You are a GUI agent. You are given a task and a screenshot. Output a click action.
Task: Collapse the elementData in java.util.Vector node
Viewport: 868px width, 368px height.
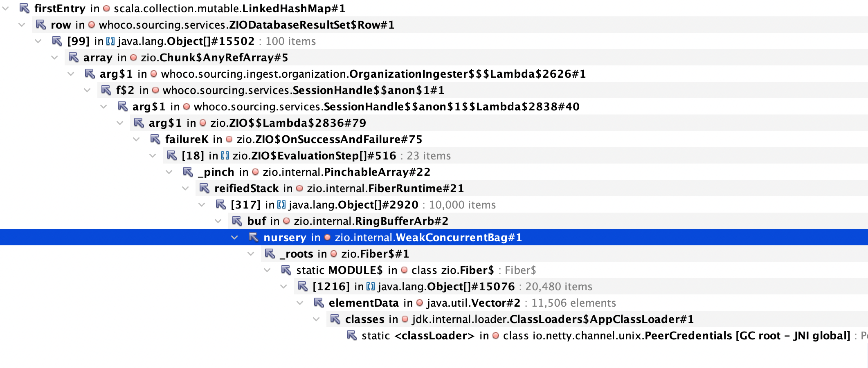299,303
